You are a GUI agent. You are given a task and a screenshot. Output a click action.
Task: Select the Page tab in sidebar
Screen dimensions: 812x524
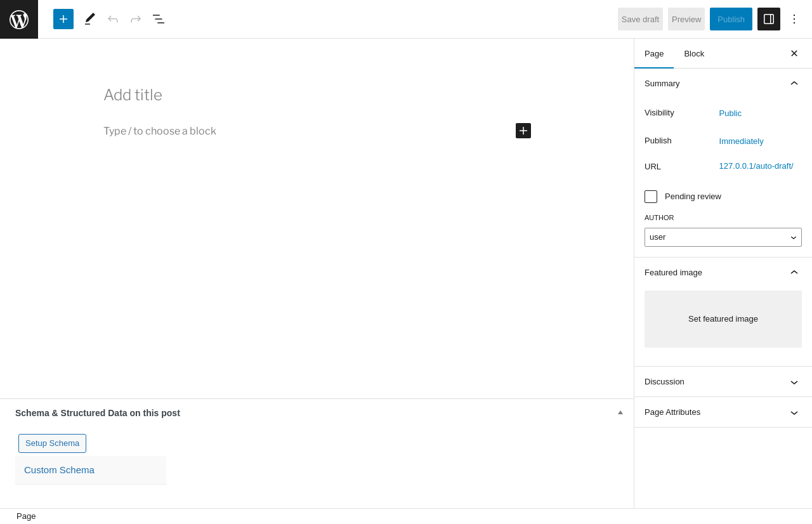[x=654, y=54]
